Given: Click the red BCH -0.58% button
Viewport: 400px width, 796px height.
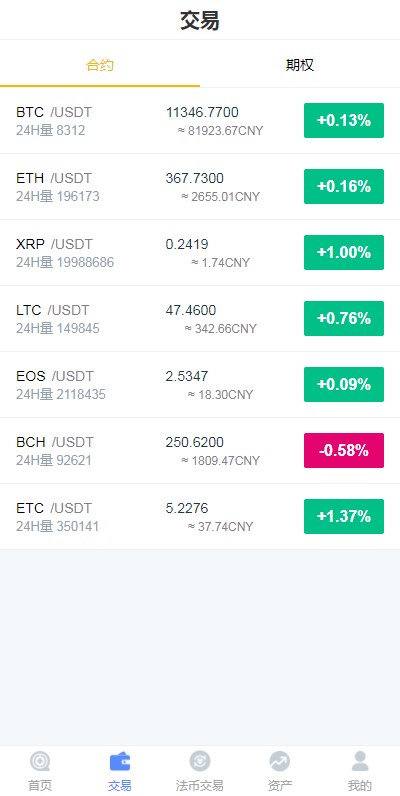Looking at the screenshot, I should tap(344, 450).
